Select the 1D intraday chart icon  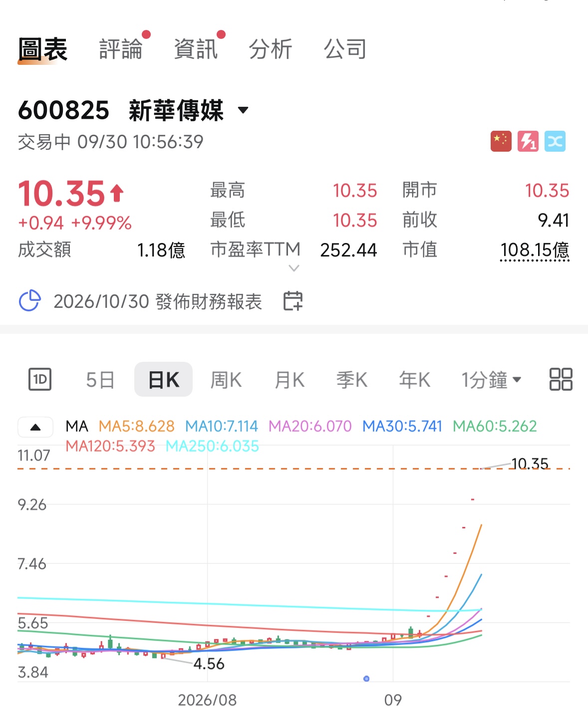[x=40, y=380]
